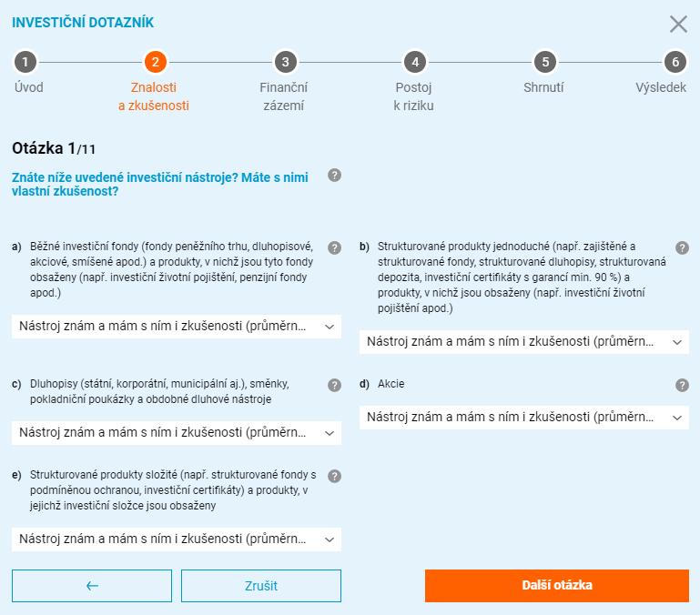Open the dropdown under Dluhopisy item c)

coord(177,432)
